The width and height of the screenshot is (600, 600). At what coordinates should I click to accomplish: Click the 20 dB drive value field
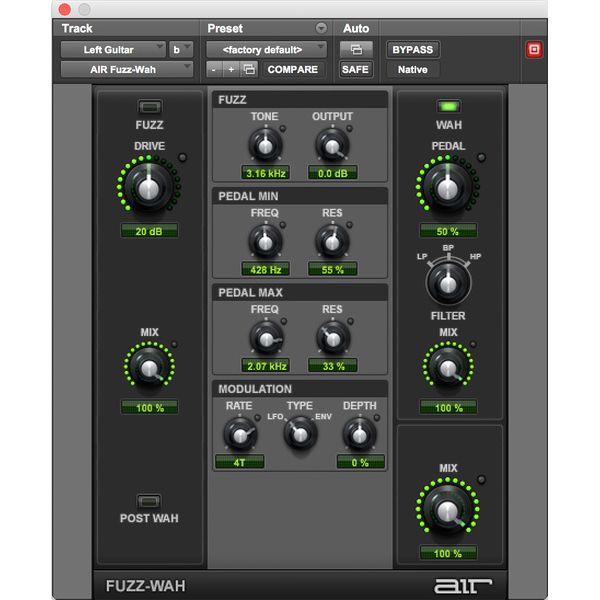pos(149,231)
